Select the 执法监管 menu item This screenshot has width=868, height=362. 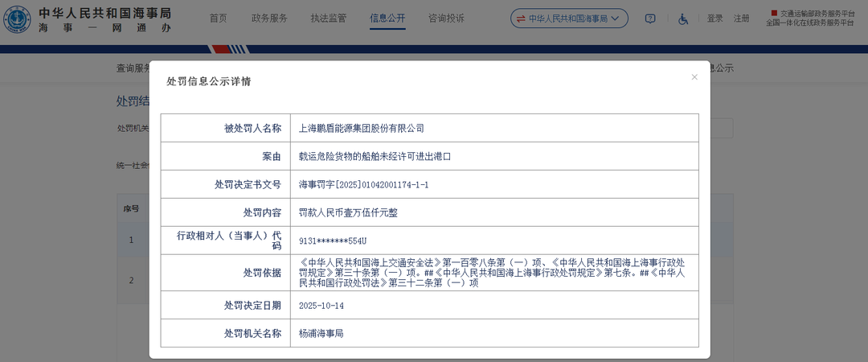tap(328, 19)
